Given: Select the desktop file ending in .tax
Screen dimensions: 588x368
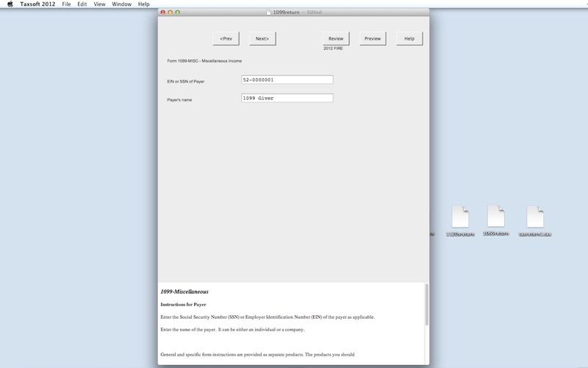Looking at the screenshot, I should [535, 222].
